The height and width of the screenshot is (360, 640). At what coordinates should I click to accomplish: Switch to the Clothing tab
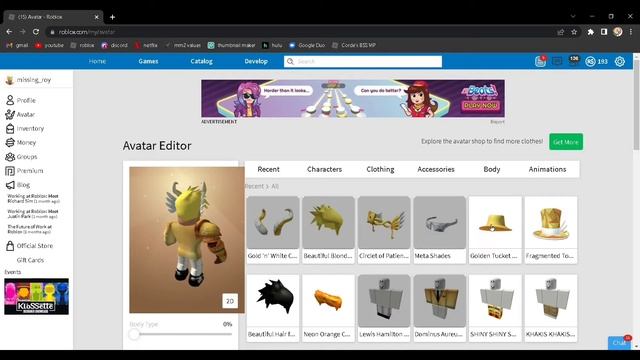pos(380,169)
